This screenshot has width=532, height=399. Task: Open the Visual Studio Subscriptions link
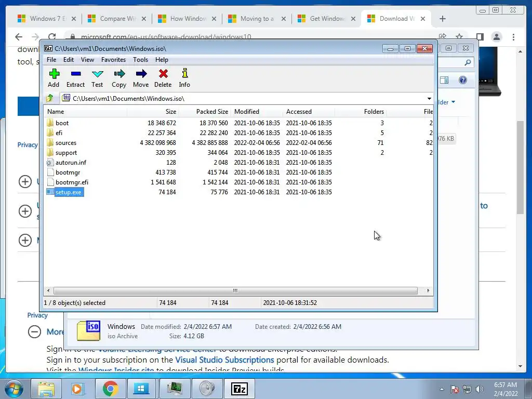point(224,360)
